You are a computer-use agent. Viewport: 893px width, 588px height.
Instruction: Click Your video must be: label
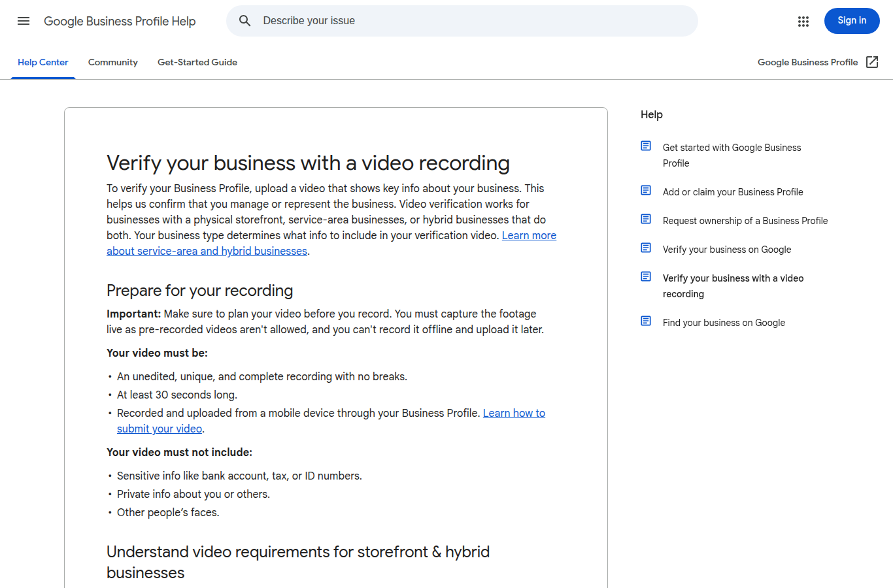157,353
